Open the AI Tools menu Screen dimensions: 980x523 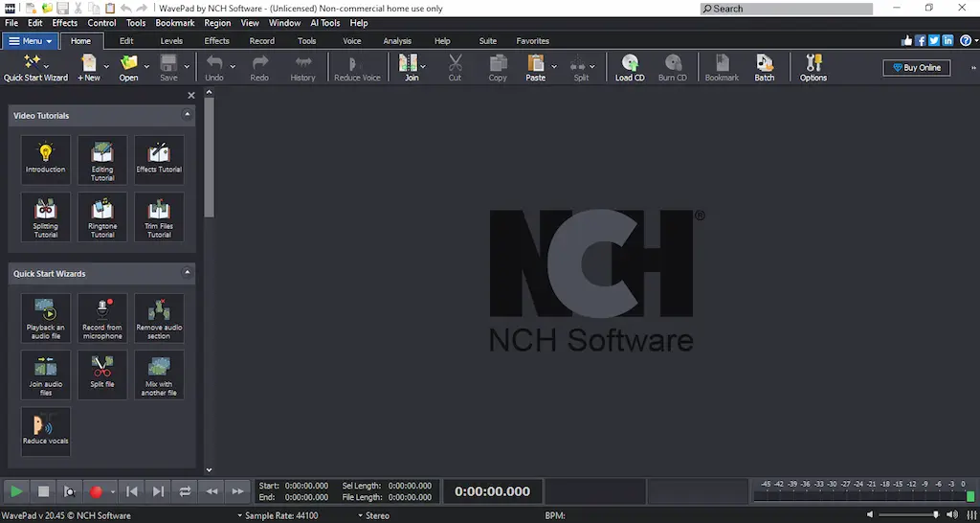click(x=325, y=23)
